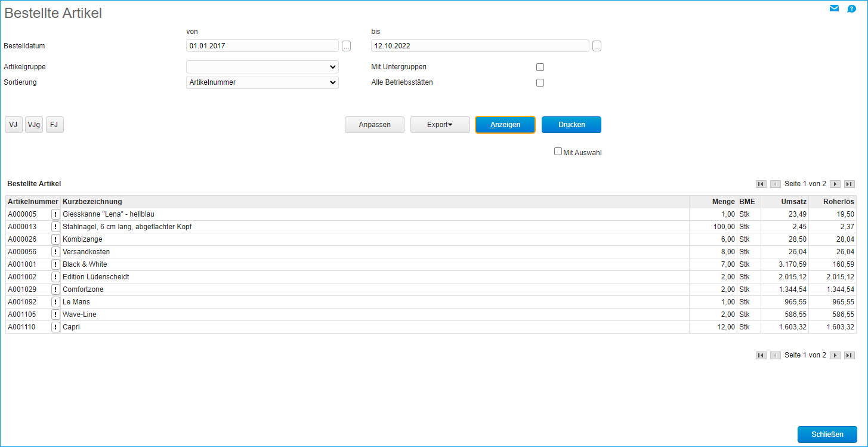Open date picker for Bestelldatum von
868x447 pixels.
346,46
